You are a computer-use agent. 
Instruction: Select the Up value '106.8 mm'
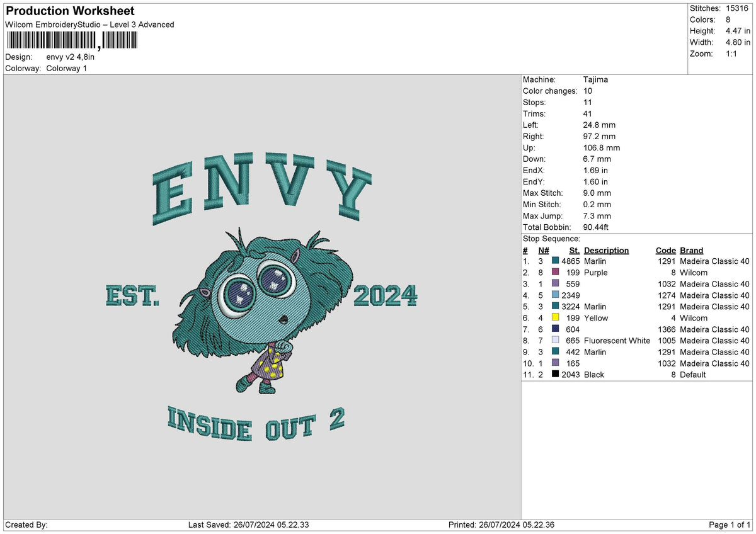click(602, 148)
